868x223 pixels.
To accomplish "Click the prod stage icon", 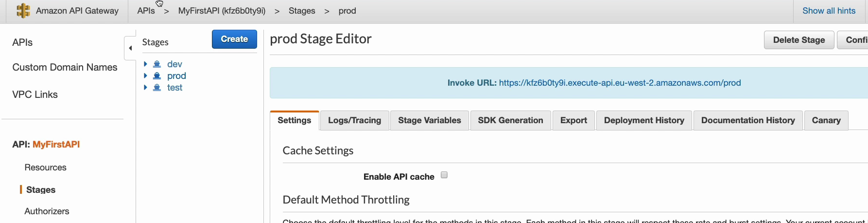I will tap(157, 76).
